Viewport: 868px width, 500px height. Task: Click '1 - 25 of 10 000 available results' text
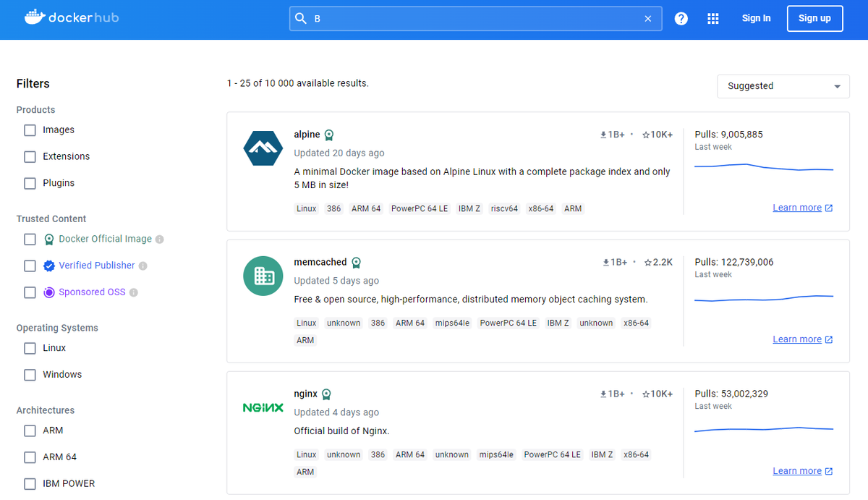click(298, 83)
